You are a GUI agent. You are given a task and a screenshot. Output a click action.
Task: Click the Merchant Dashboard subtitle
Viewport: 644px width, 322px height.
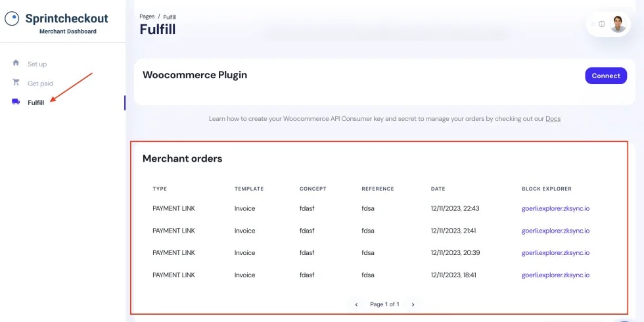(68, 32)
